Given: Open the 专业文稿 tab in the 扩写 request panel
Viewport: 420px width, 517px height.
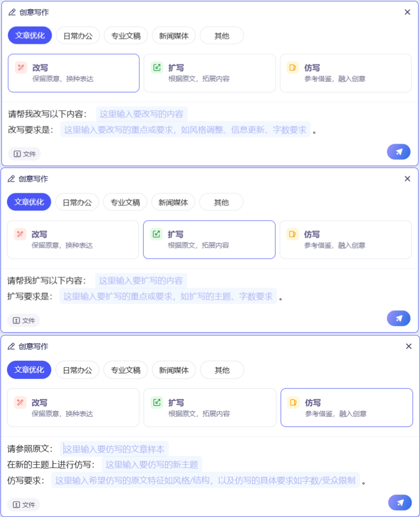Looking at the screenshot, I should click(x=125, y=202).
